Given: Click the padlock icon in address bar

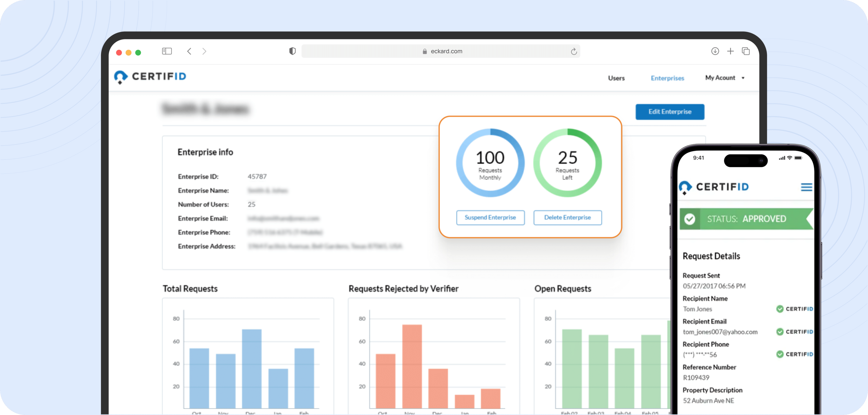Looking at the screenshot, I should pos(425,51).
